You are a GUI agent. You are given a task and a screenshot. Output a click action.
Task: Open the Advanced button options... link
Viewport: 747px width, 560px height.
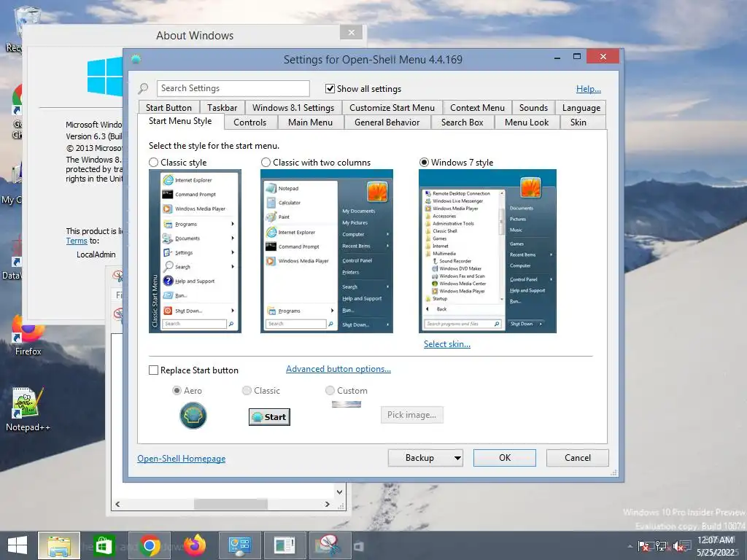[x=338, y=368]
